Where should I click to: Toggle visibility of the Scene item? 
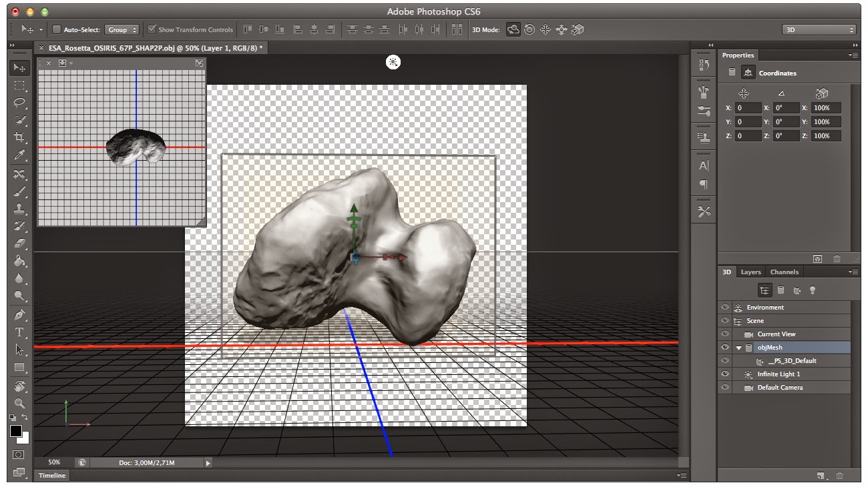point(725,321)
